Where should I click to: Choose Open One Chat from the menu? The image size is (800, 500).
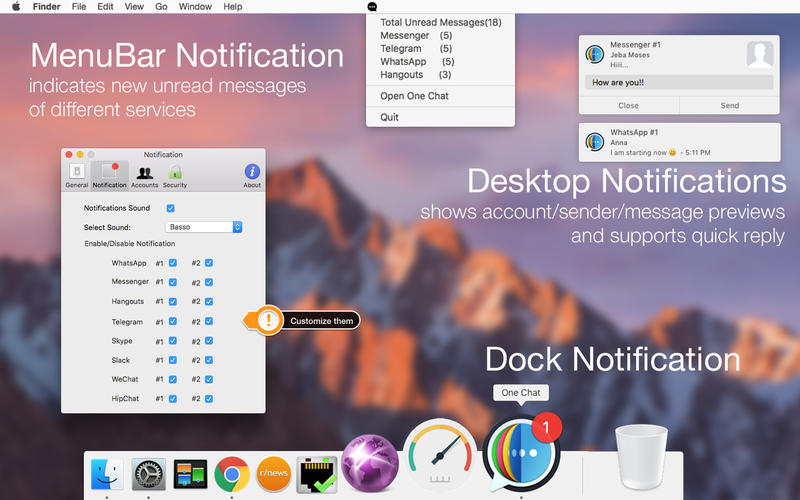pos(440,96)
